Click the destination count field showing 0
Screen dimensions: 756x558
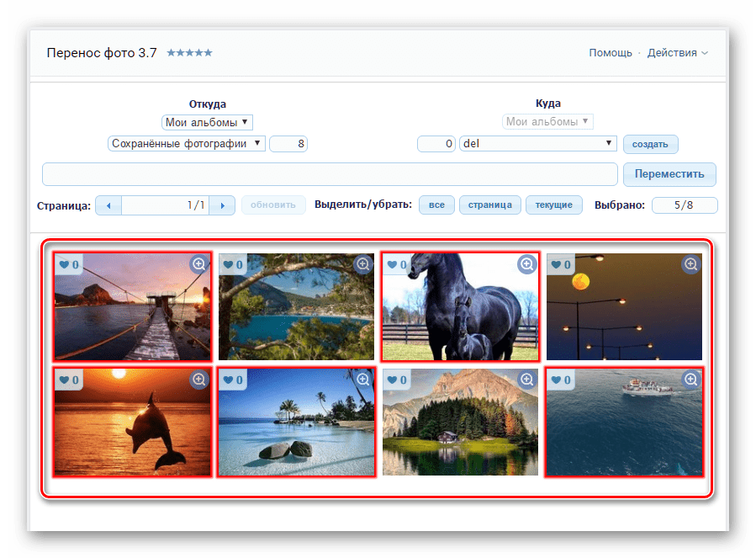click(x=436, y=143)
